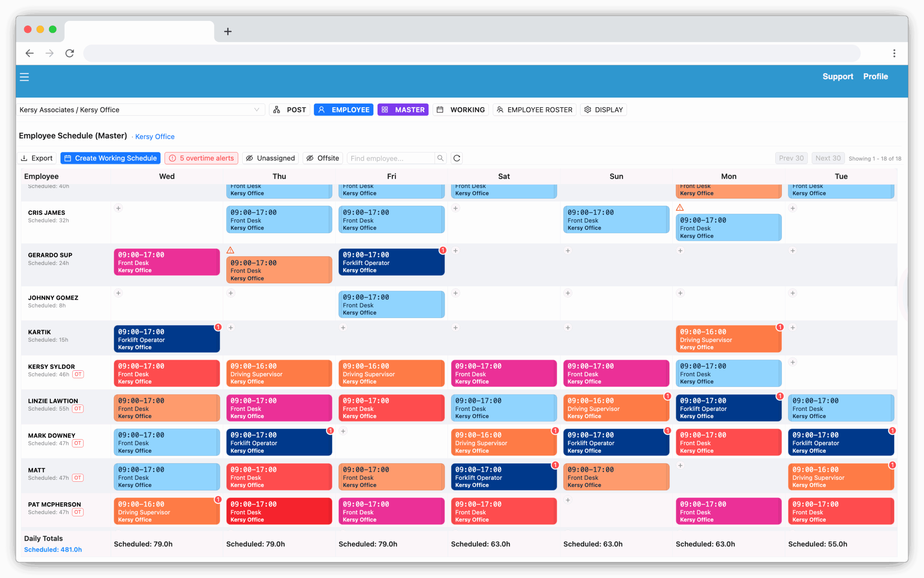The width and height of the screenshot is (924, 578).
Task: Toggle Offsite shifts visibility
Action: tap(323, 158)
